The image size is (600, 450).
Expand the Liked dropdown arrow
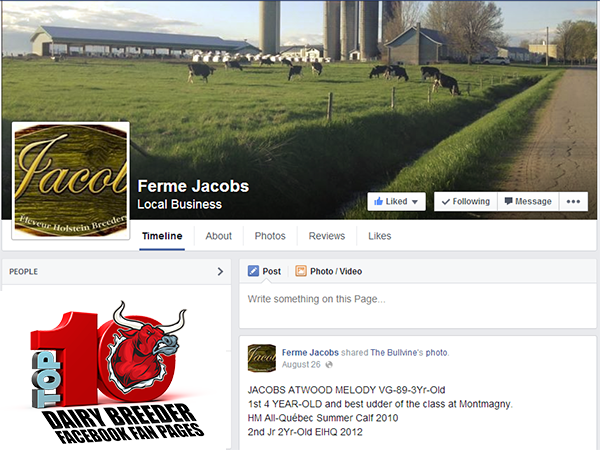click(x=415, y=202)
